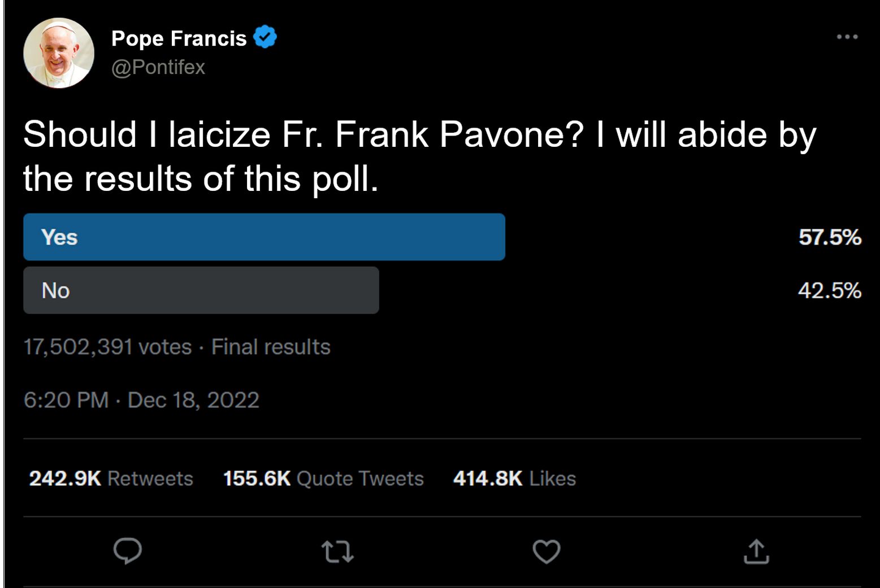Select the No poll result bar
The image size is (880, 588).
tap(201, 290)
